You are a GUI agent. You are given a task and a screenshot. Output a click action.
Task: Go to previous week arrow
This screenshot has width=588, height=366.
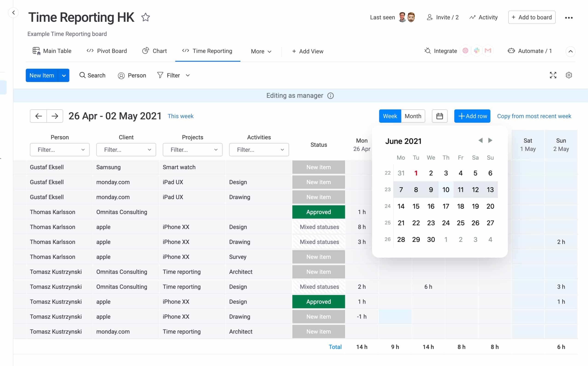(39, 116)
